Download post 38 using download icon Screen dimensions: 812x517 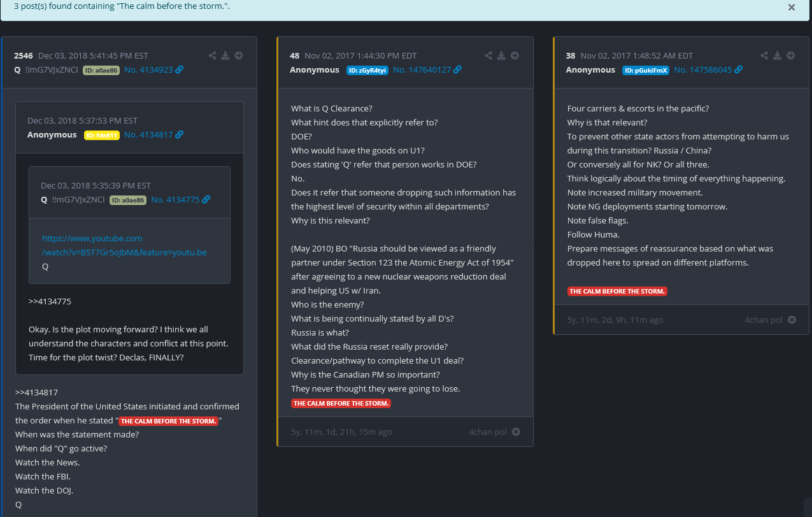[777, 55]
